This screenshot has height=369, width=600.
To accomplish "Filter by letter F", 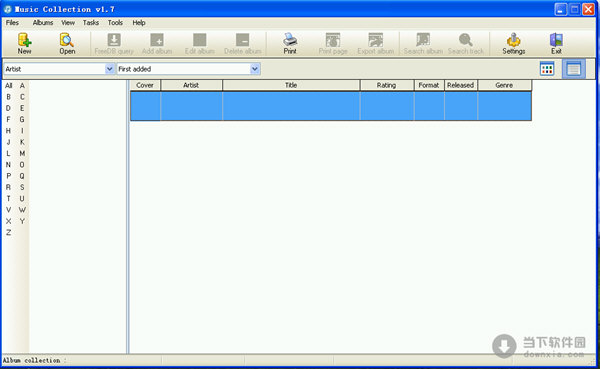I will click(x=8, y=119).
